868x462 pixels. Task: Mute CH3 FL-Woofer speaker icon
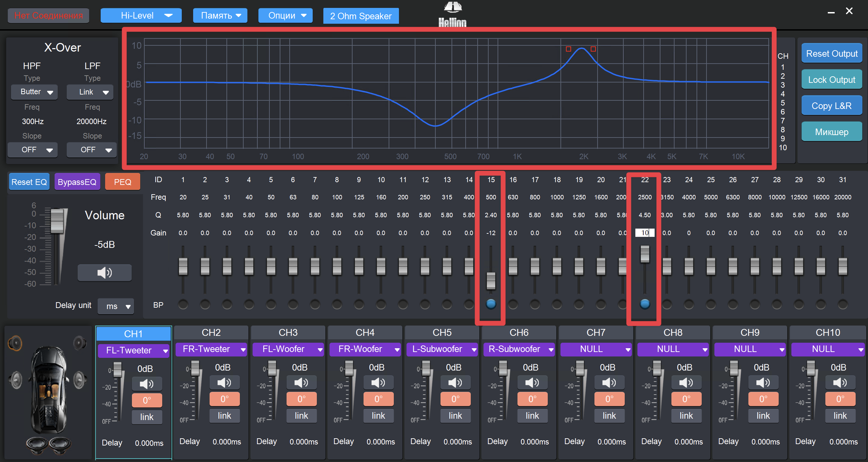coord(301,382)
